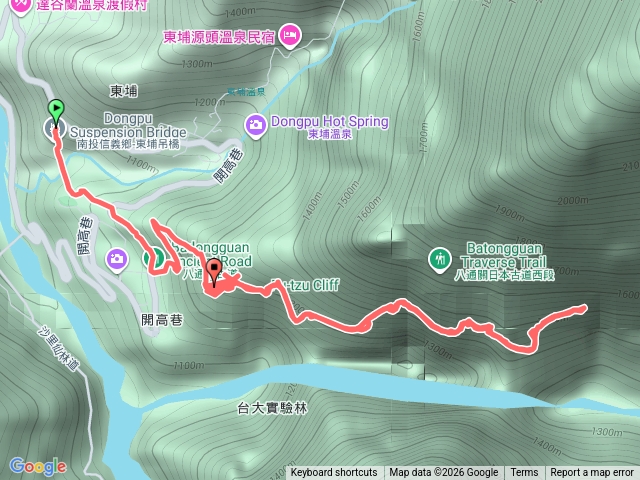The image size is (640, 480).
Task: Click the 台大實驗林 map label
Action: coord(272,408)
